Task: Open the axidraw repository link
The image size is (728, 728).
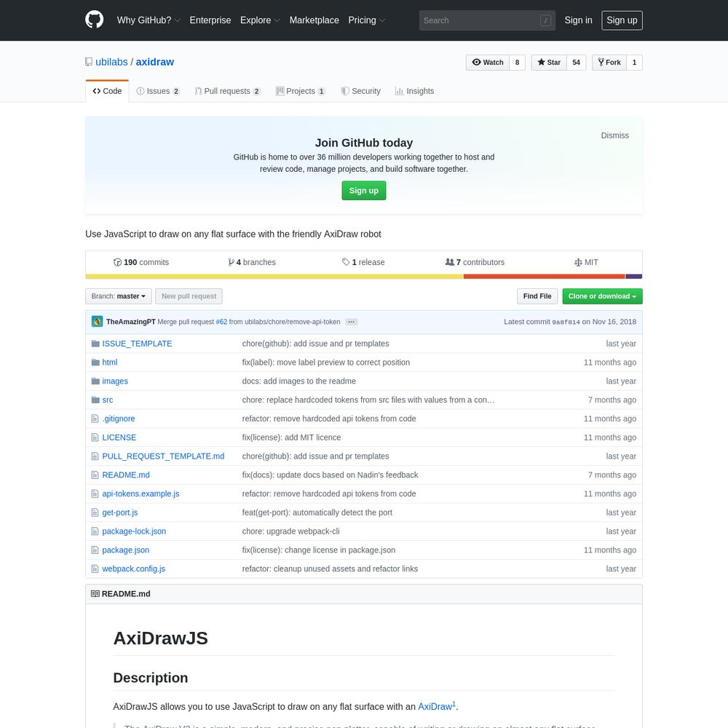Action: point(154,62)
